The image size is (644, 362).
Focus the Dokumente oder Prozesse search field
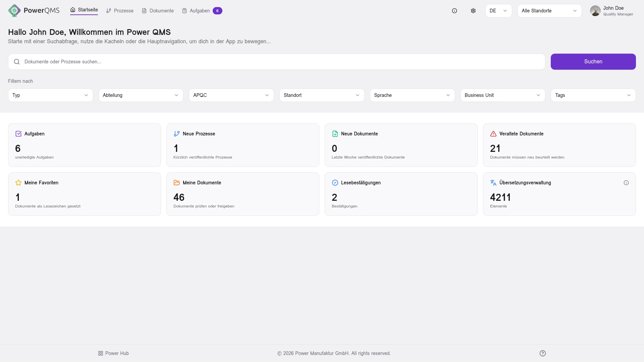(277, 62)
